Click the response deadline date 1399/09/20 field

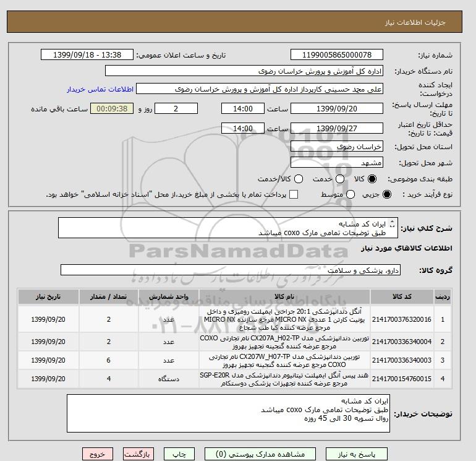click(x=337, y=108)
